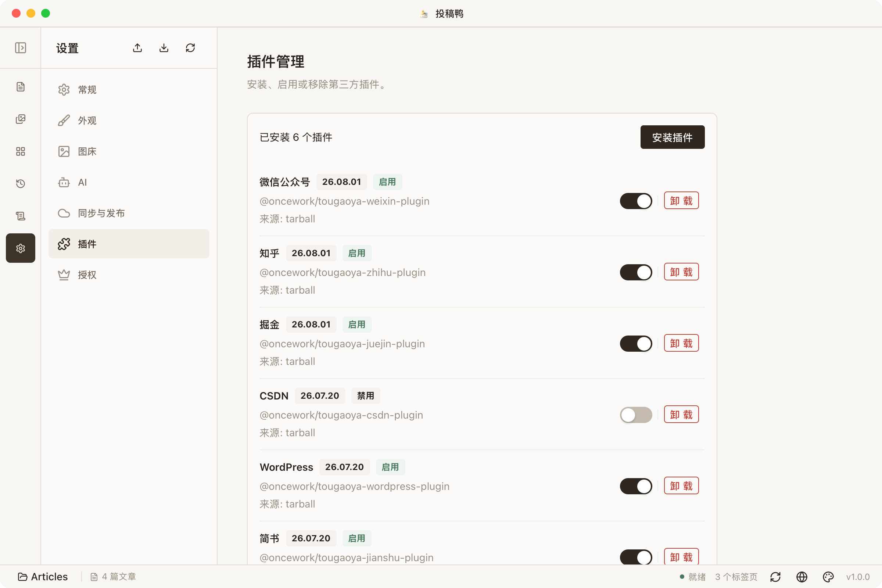Open the AI settings tab
The width and height of the screenshot is (882, 588).
point(129,182)
